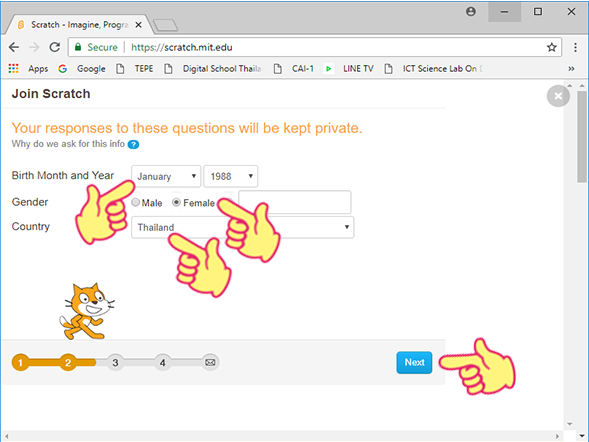Click the custom gender text field
Viewport: 589px width, 442px height.
tap(295, 202)
